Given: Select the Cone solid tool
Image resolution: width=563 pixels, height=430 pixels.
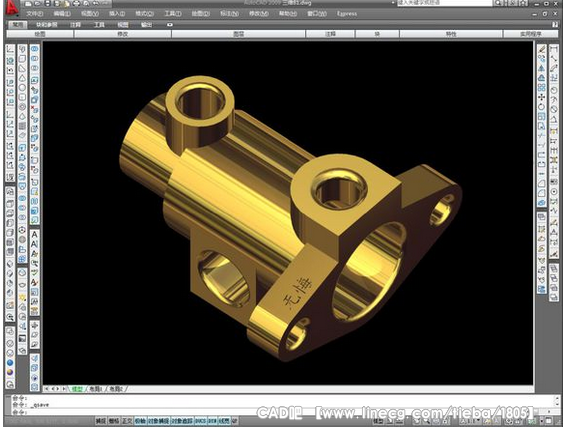Looking at the screenshot, I should point(22,78).
